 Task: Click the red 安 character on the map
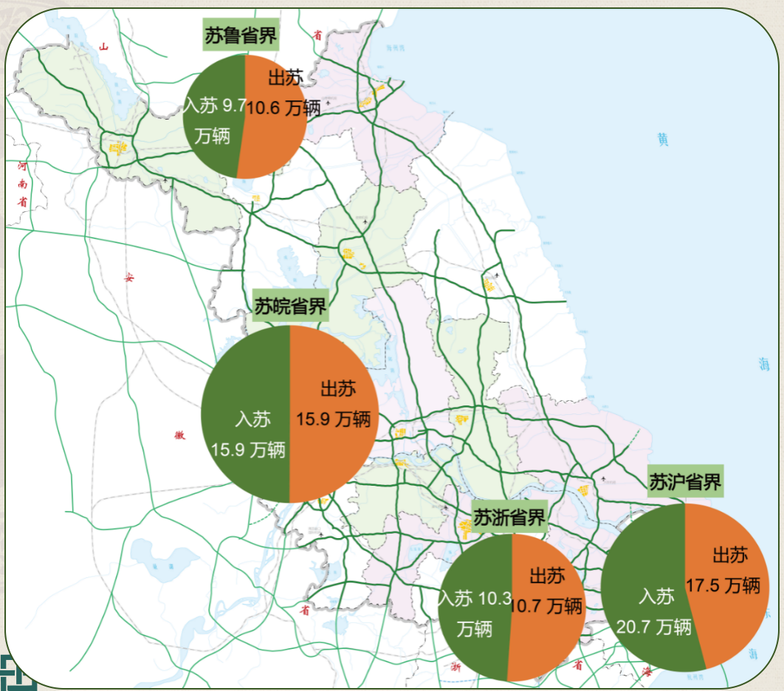pos(130,278)
